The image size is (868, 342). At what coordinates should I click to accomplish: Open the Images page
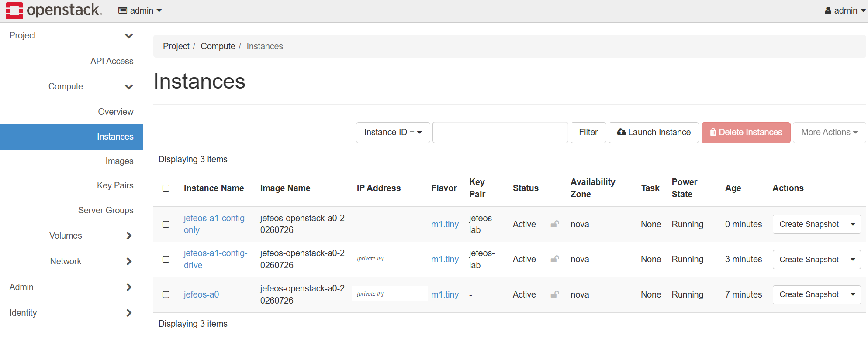119,161
